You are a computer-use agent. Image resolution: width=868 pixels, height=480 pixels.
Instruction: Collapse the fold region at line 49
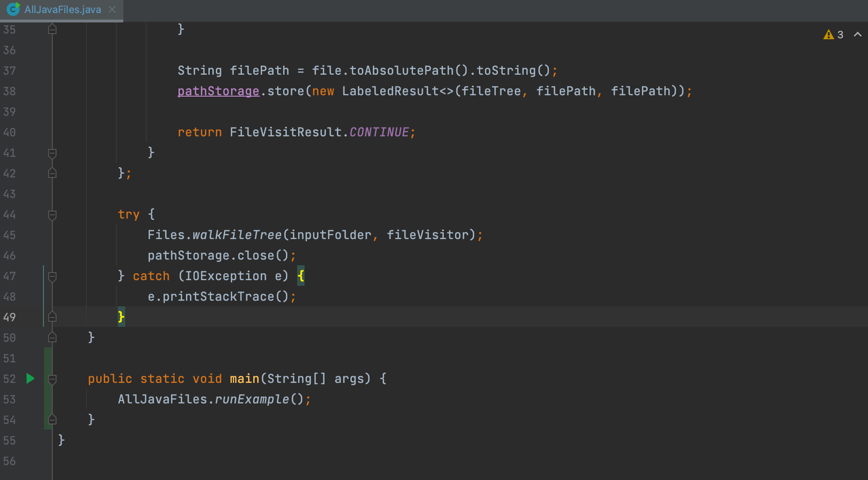click(x=52, y=317)
